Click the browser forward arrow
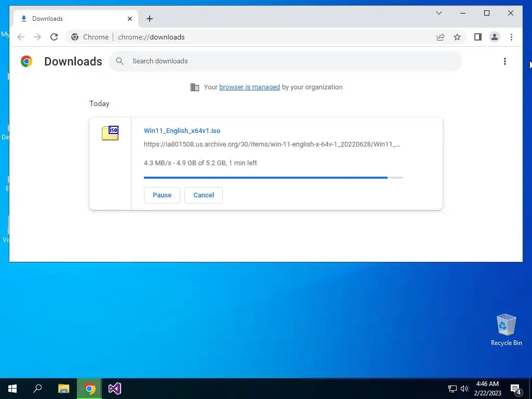The image size is (532, 399). click(37, 37)
